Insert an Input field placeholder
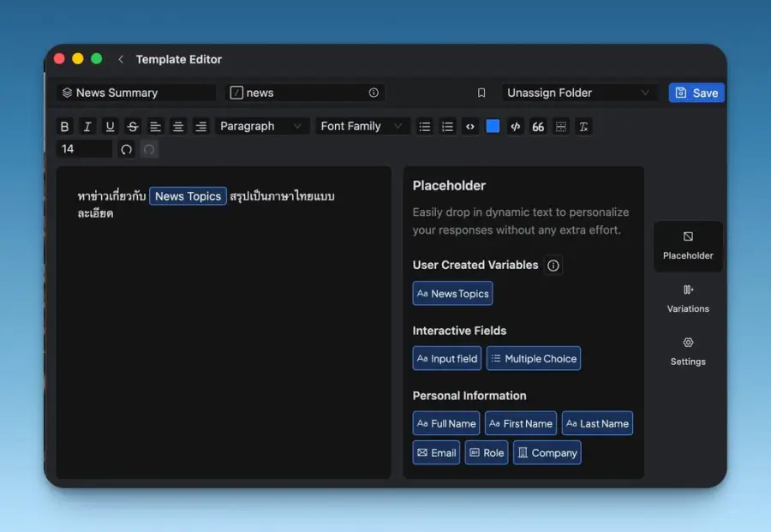The width and height of the screenshot is (771, 532). [447, 358]
